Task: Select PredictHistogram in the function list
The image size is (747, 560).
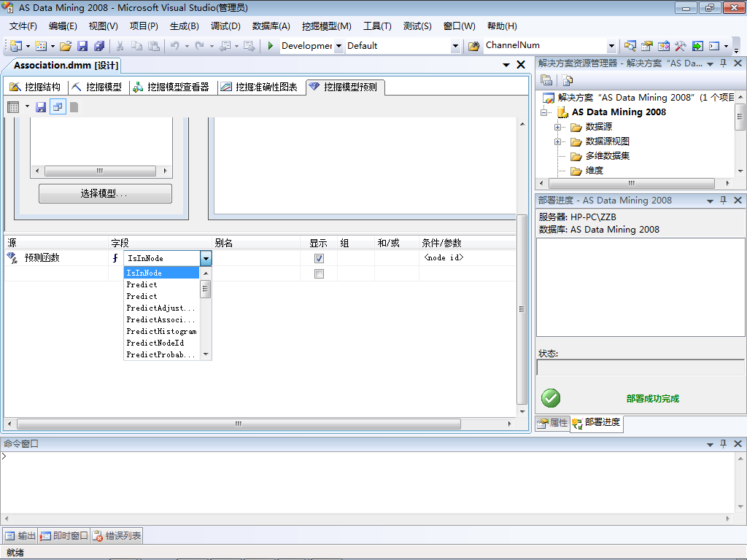Action: [x=161, y=332]
